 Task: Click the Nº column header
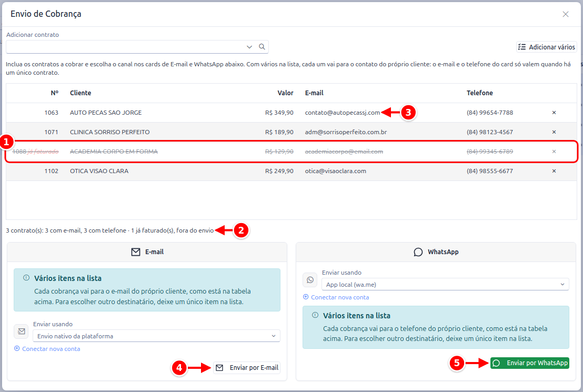coord(55,93)
